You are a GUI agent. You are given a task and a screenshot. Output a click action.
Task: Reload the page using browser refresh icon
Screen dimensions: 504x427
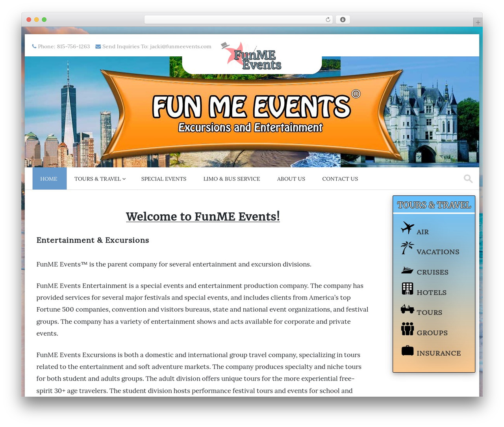328,20
